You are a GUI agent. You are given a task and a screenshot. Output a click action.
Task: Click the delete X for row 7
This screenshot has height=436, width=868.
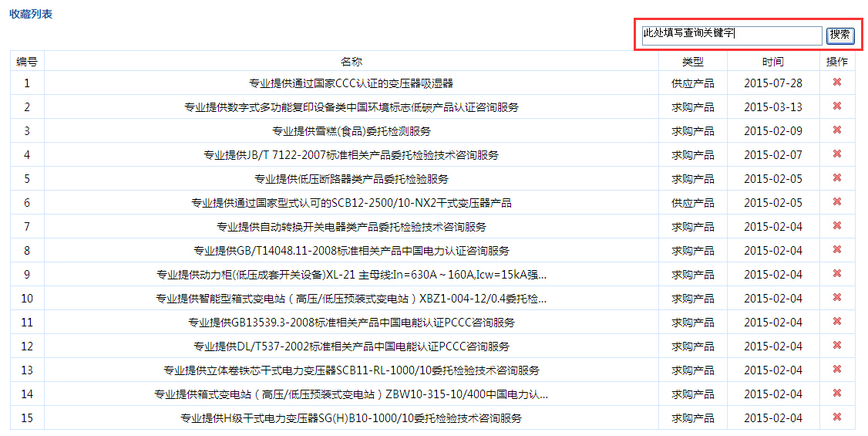pyautogui.click(x=837, y=226)
